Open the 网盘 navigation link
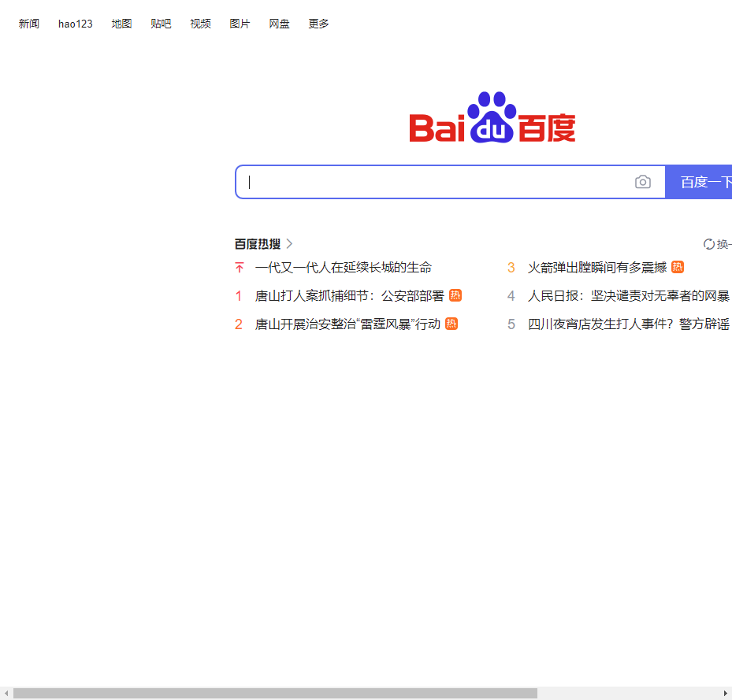This screenshot has height=700, width=732. [x=279, y=24]
